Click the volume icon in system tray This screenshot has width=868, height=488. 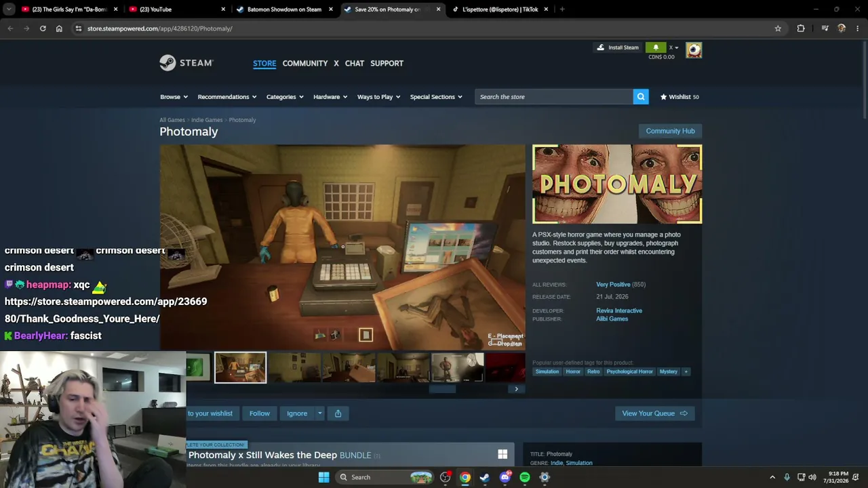812,477
